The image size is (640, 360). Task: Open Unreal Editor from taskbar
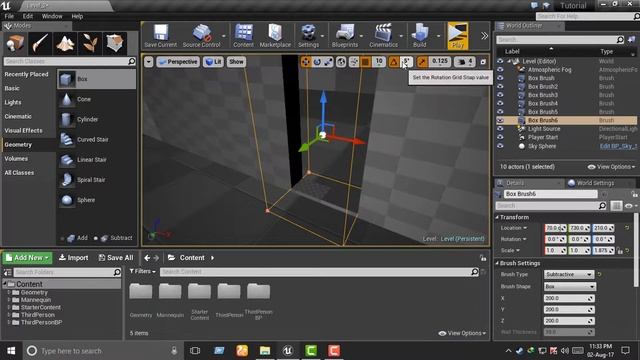[x=288, y=351]
